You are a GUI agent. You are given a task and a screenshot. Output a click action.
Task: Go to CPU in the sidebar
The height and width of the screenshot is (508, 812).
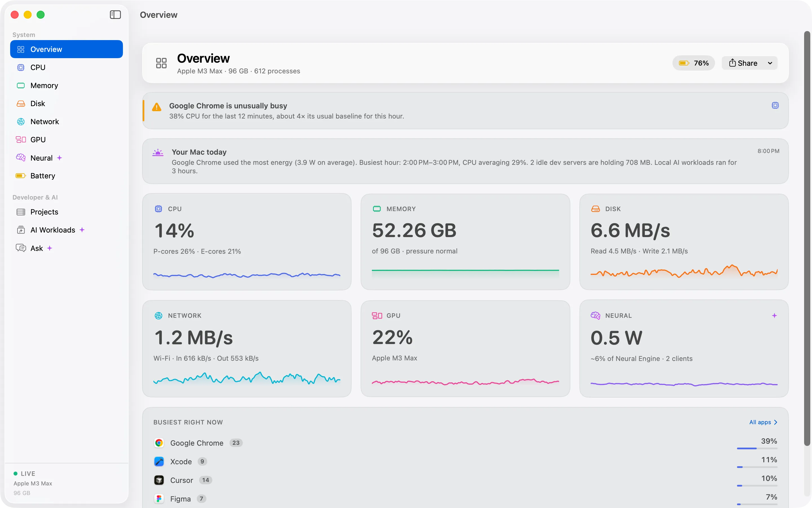click(x=67, y=67)
